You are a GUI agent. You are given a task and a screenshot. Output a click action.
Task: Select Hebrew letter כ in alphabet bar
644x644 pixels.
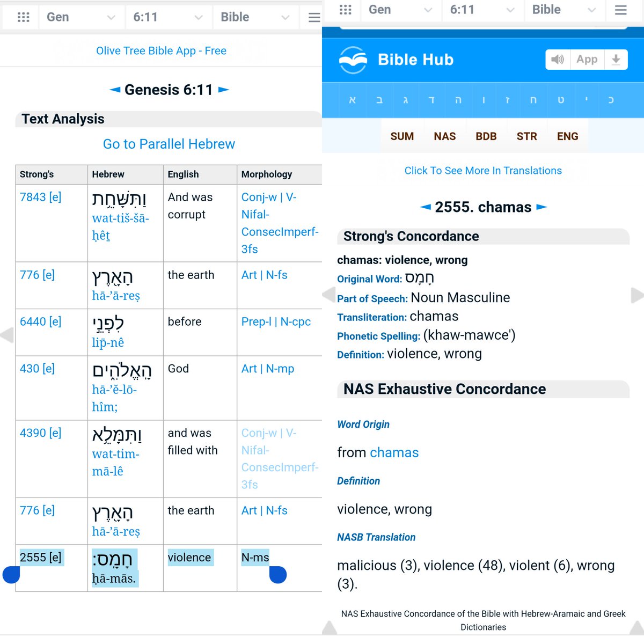[x=611, y=100]
